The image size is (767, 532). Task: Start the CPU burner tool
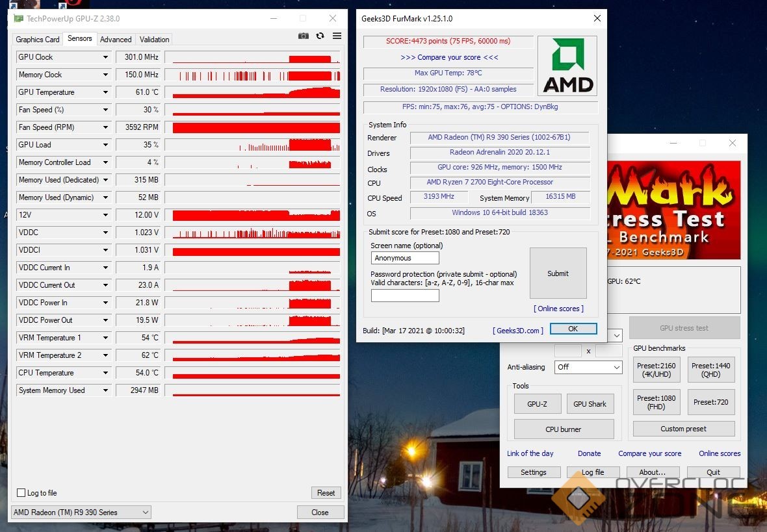[x=564, y=429]
